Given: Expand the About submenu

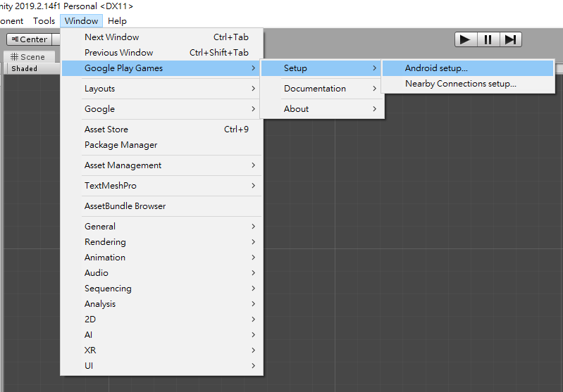Looking at the screenshot, I should pos(297,109).
